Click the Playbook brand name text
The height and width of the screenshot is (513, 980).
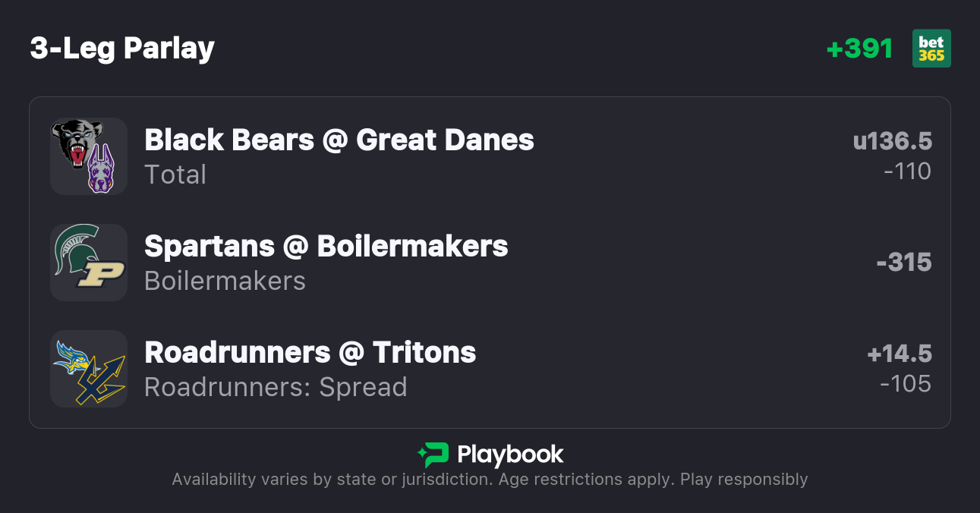click(510, 455)
